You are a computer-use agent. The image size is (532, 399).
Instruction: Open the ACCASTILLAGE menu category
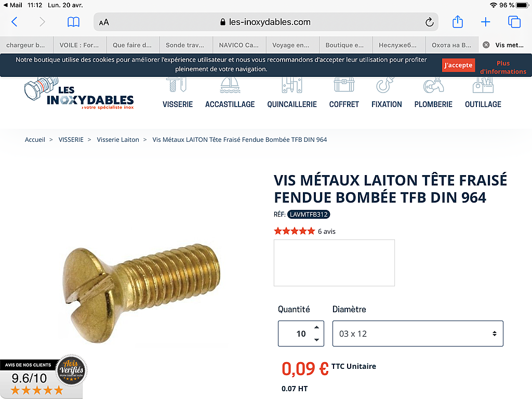(x=230, y=94)
